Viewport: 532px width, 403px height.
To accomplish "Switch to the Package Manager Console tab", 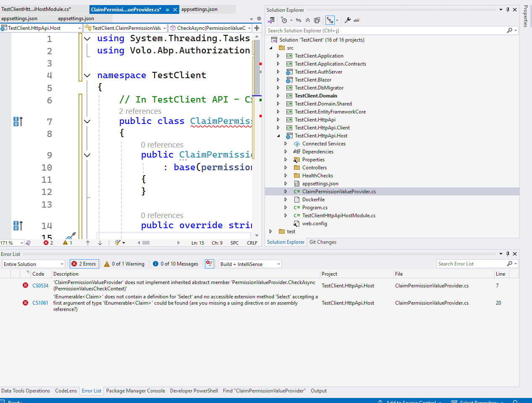I will click(x=135, y=391).
